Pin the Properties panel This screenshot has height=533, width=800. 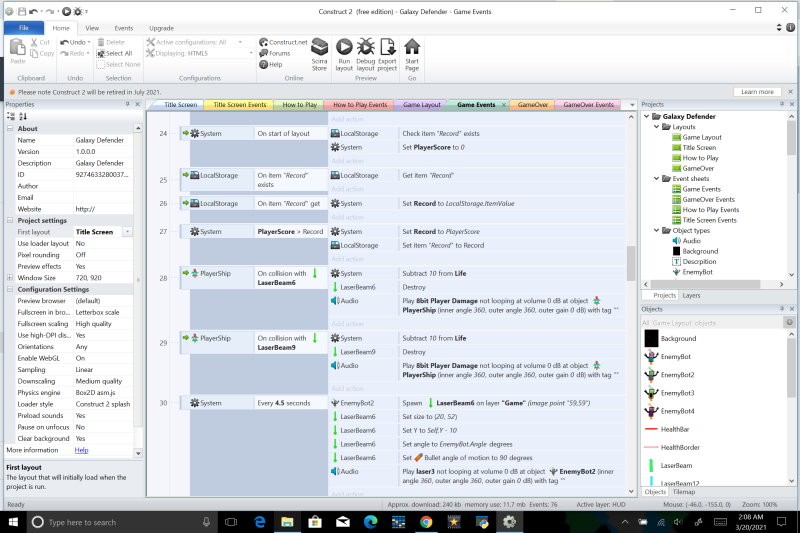[128, 104]
